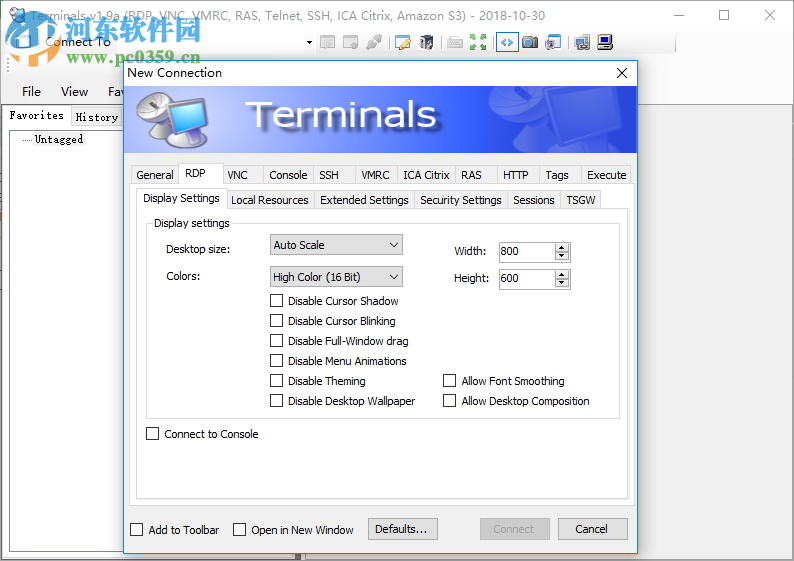This screenshot has width=794, height=561.
Task: Click the Width input field
Action: point(527,252)
